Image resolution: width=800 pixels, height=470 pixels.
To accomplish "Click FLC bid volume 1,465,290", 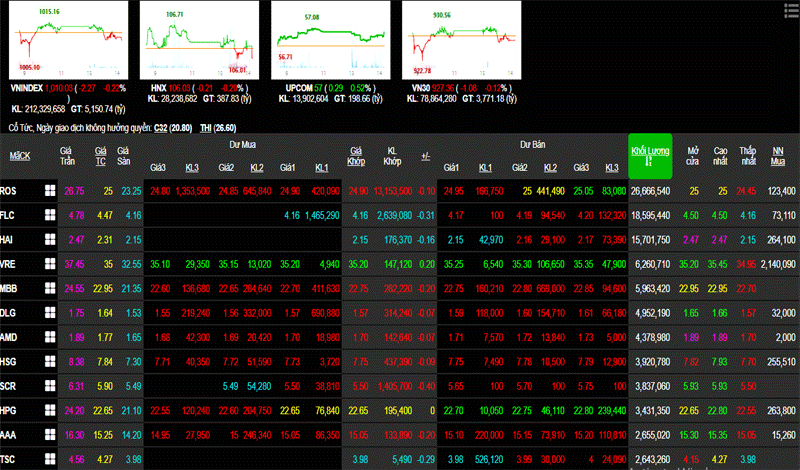I will (x=322, y=215).
